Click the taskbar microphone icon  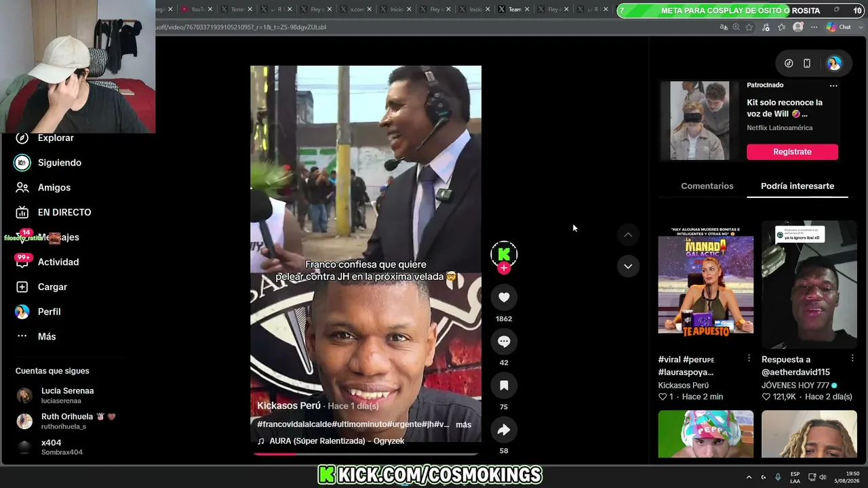(778, 477)
